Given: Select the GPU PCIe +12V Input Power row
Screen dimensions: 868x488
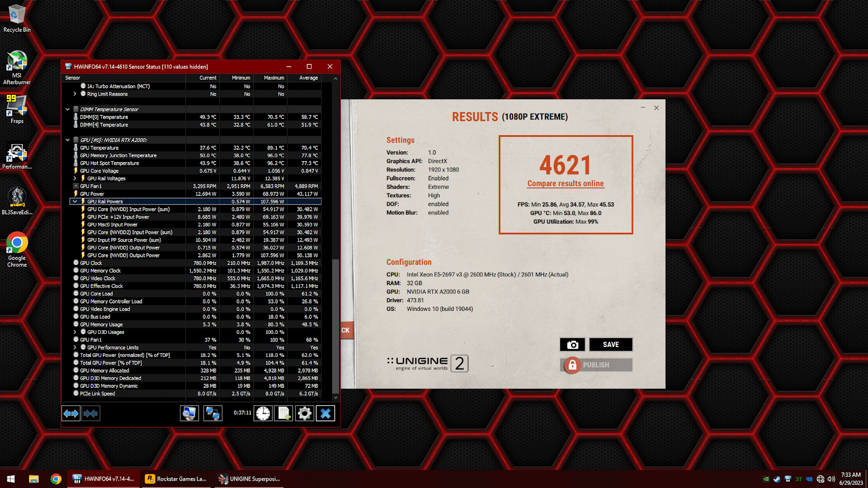Looking at the screenshot, I should 192,217.
